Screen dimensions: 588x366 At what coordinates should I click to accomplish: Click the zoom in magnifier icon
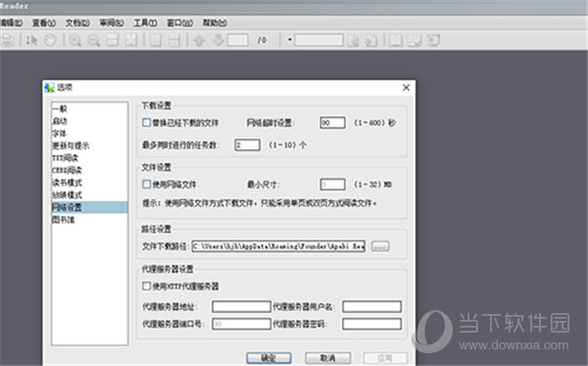[x=75, y=40]
